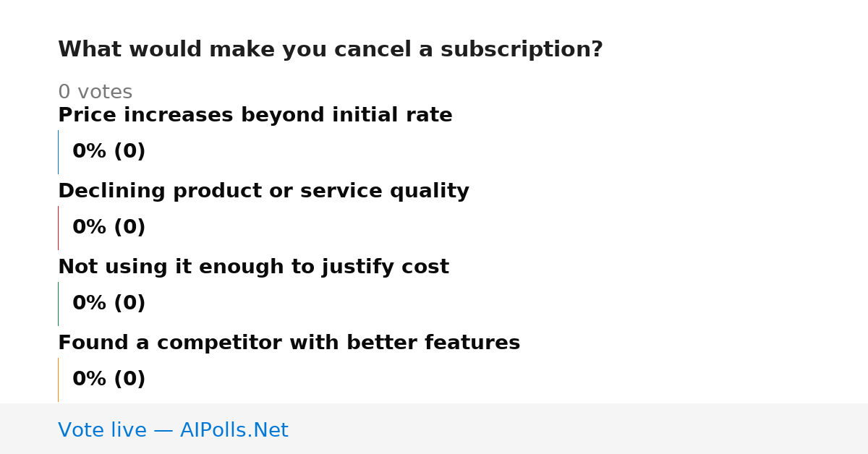Viewport: 868px width, 454px height.
Task: Click the 0% (0) result for Not using it
Action: pyautogui.click(x=109, y=304)
